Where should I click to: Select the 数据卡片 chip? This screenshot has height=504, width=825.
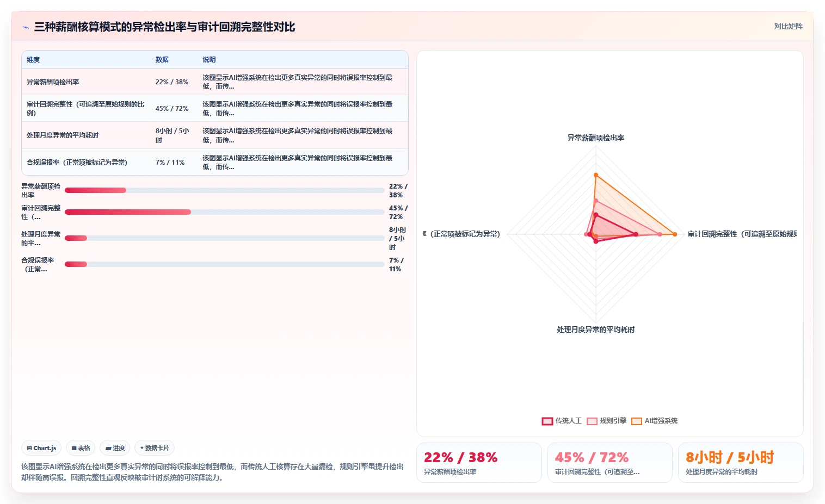tap(155, 448)
